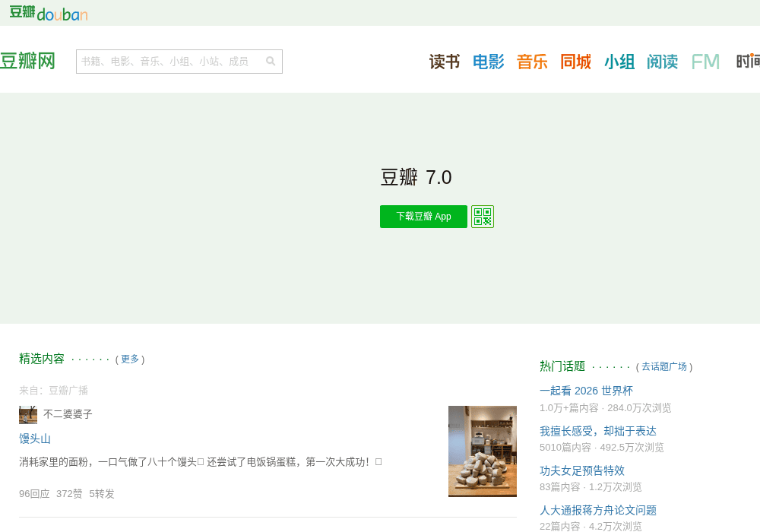Click the stats 5010篇内容 · 492.5万次浏览

(x=601, y=448)
